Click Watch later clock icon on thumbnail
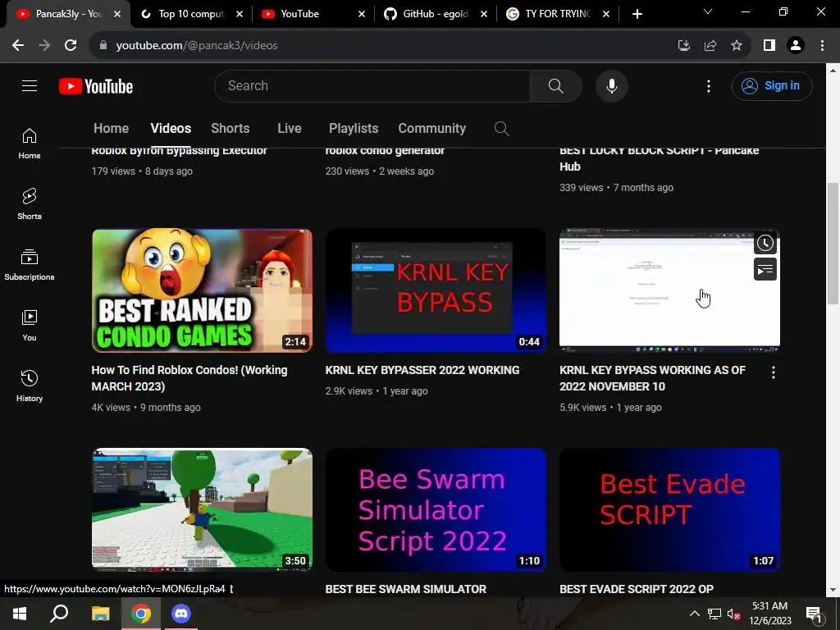840x630 pixels. (x=765, y=243)
